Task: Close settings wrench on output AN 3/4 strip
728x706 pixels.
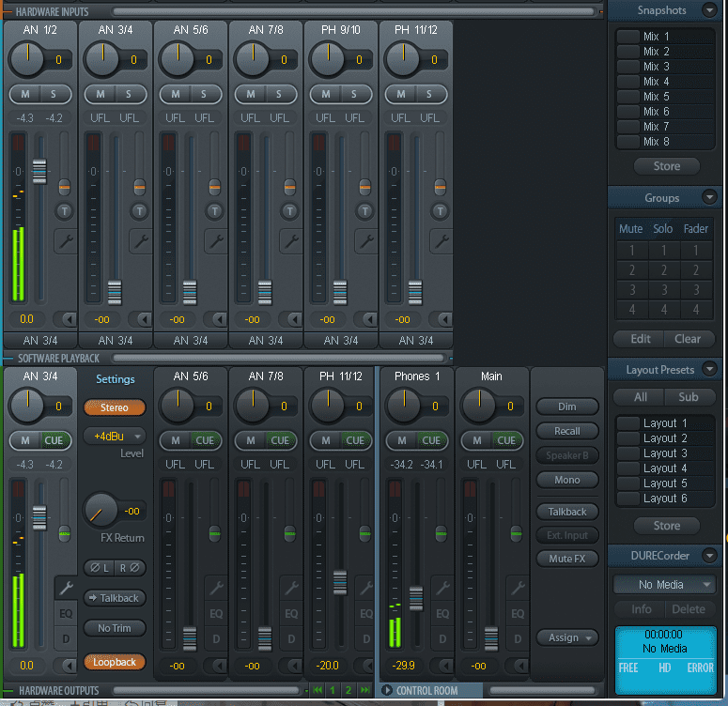Action: coord(66,588)
